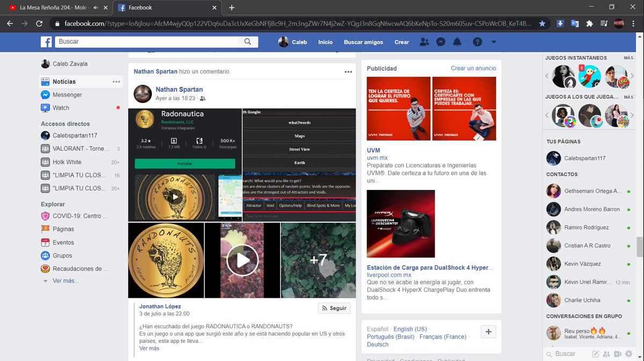
Task: Open the notifications bell icon
Action: tap(457, 42)
